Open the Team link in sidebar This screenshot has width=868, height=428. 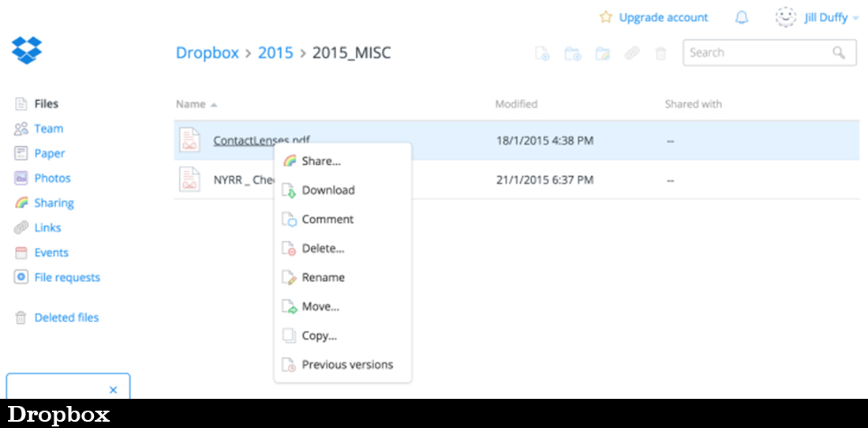49,129
